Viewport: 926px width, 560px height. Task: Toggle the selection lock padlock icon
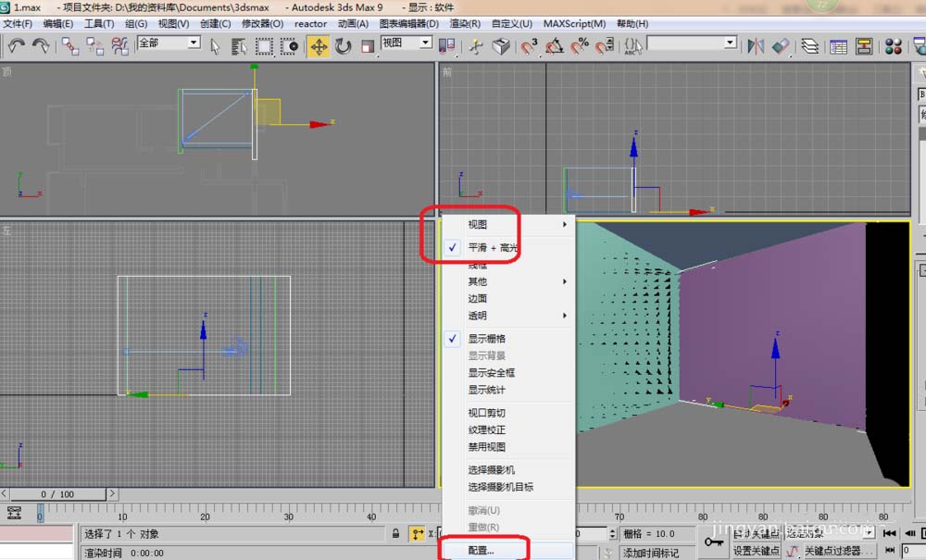(x=395, y=534)
